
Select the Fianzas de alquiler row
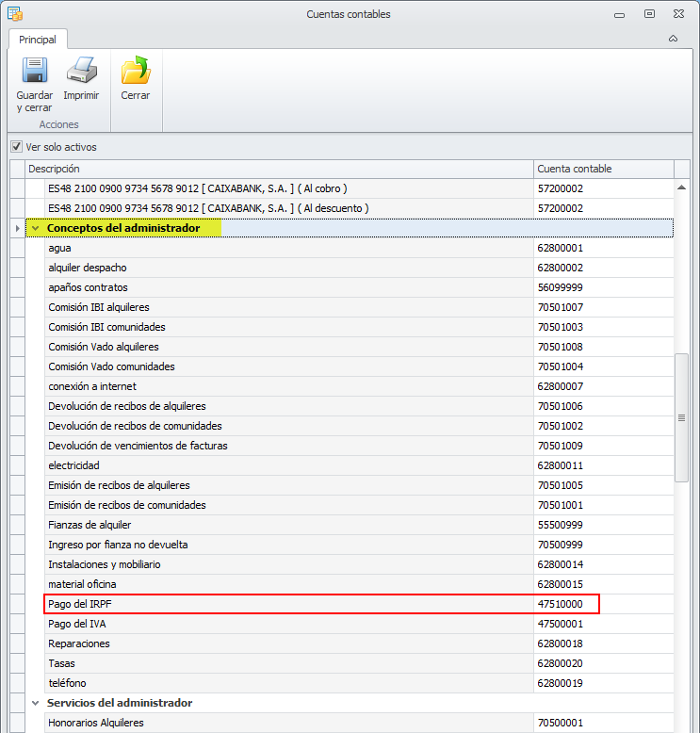click(x=359, y=525)
